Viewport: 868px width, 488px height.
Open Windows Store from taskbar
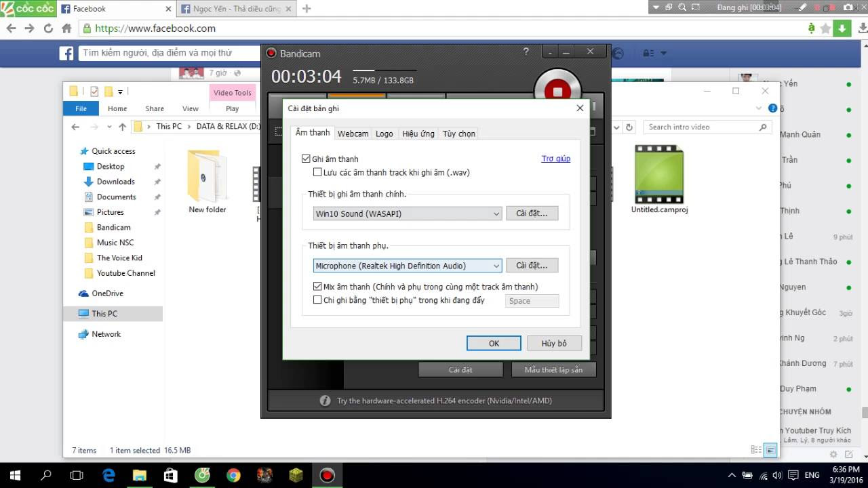(x=170, y=475)
